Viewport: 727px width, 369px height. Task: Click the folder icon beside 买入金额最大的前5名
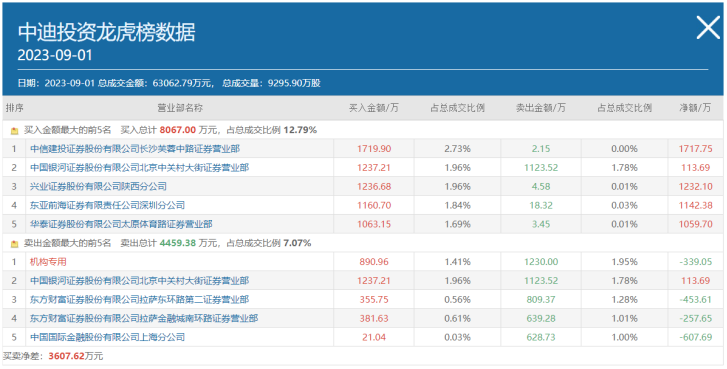(14, 131)
